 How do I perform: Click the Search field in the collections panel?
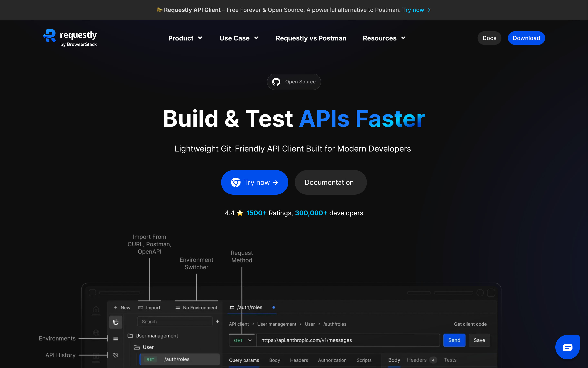175,322
